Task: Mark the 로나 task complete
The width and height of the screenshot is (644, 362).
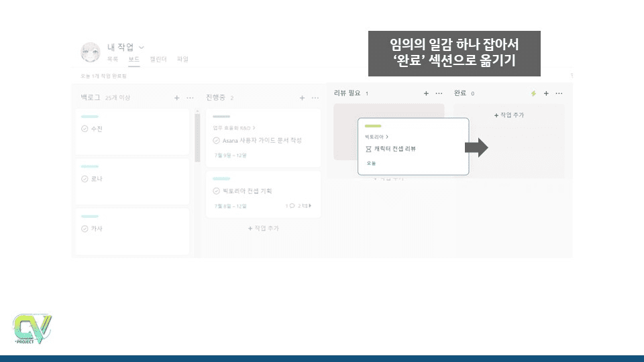Action: point(85,179)
